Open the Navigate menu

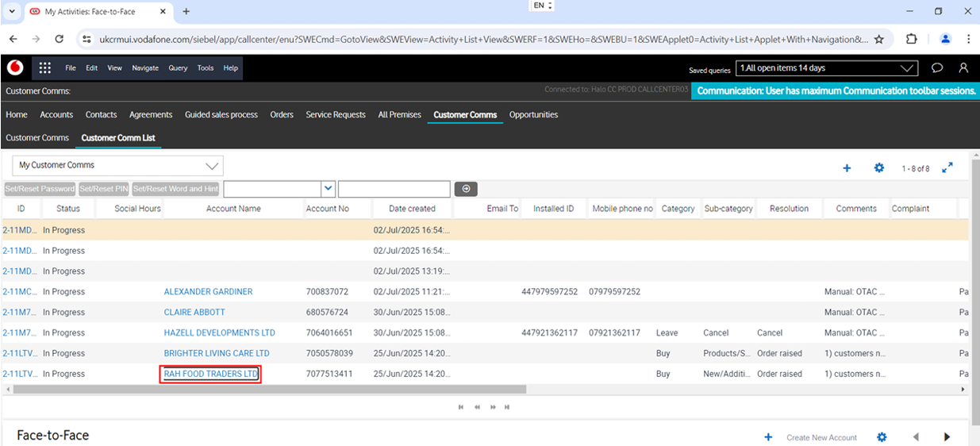pyautogui.click(x=145, y=68)
